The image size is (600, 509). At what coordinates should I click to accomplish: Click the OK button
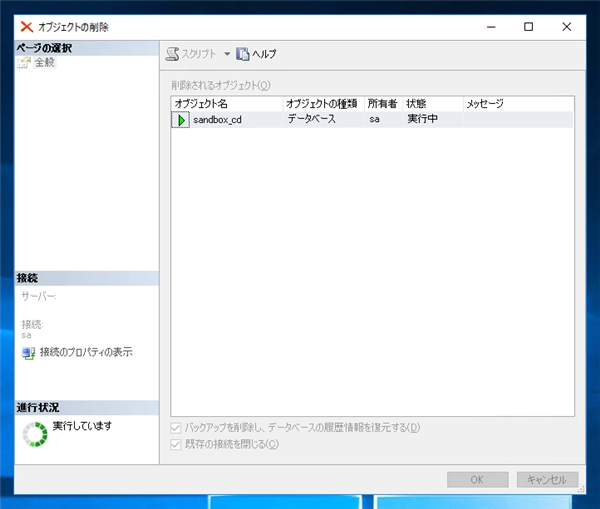pyautogui.click(x=478, y=480)
